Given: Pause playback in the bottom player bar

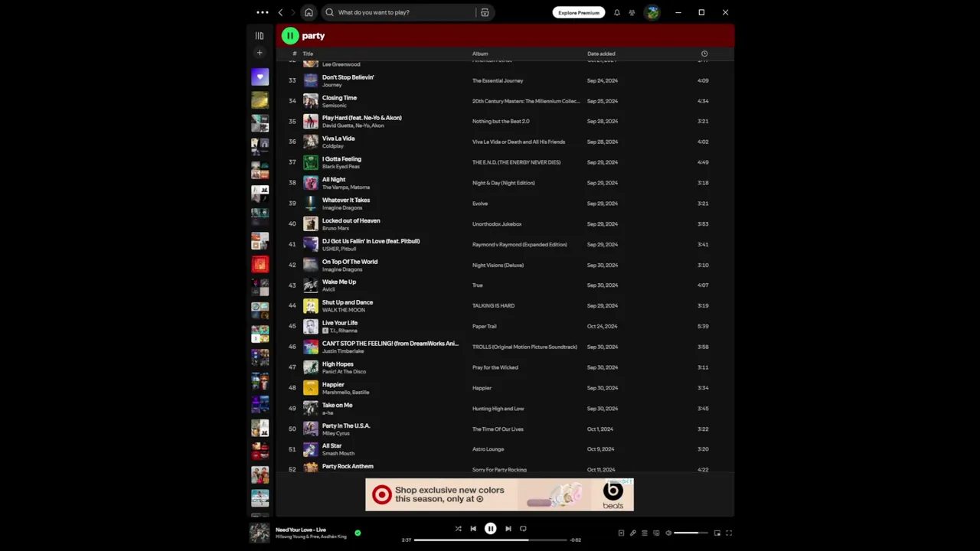Looking at the screenshot, I should (x=491, y=529).
